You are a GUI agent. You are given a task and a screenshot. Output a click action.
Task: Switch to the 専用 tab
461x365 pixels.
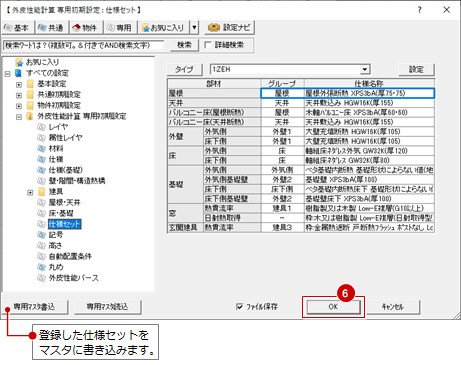point(120,28)
